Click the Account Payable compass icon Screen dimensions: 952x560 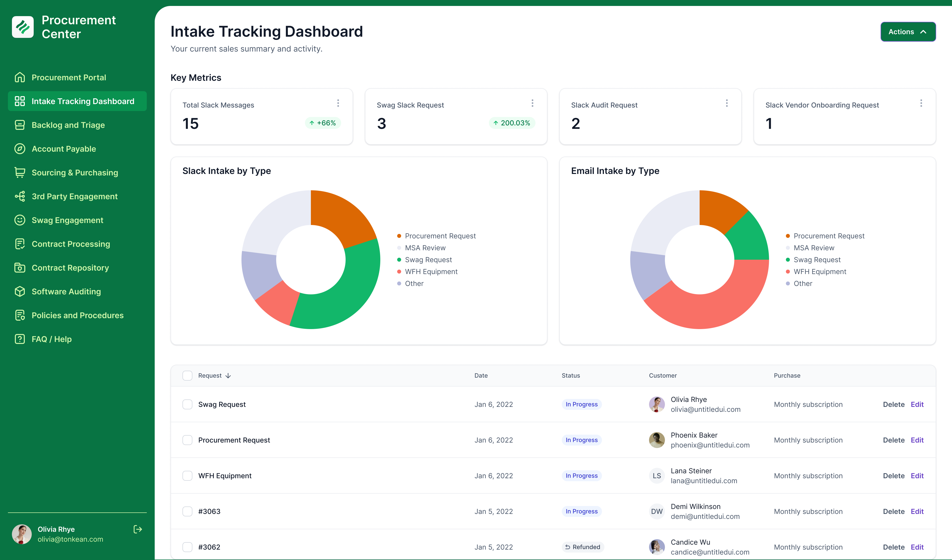pos(20,149)
